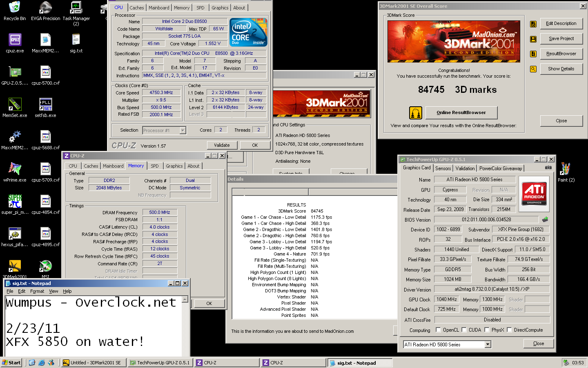Open Graphics tab in top CPU-Z window
The image size is (588, 368).
click(220, 8)
